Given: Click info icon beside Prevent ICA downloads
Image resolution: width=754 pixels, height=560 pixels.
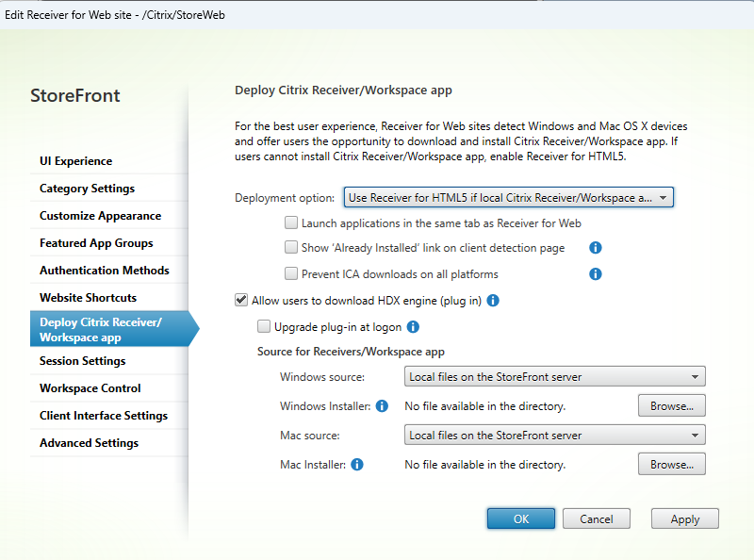Looking at the screenshot, I should point(596,274).
